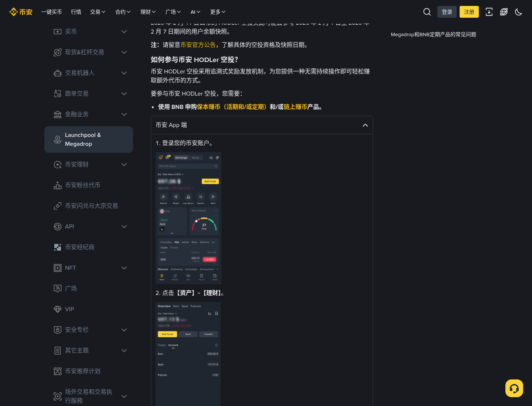
Task: Expand the NFT section chevron
Action: pyautogui.click(x=124, y=268)
